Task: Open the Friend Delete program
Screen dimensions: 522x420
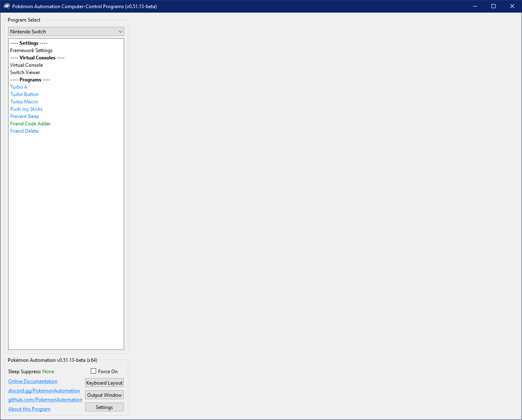Action: 24,131
